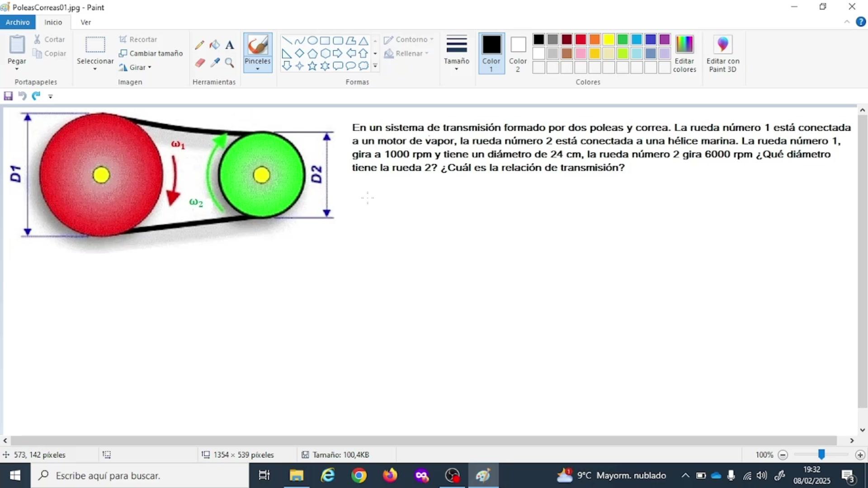The image size is (868, 488).
Task: Select the Pencil tool
Action: point(199,45)
